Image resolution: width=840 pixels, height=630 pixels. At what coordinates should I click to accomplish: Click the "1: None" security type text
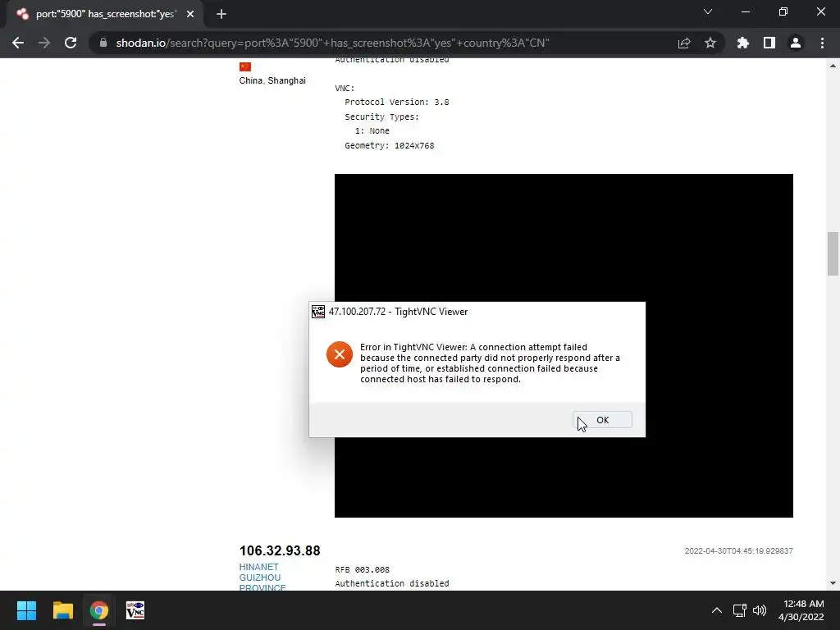click(x=372, y=130)
